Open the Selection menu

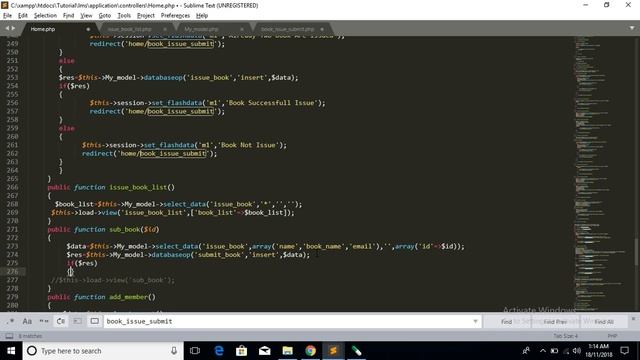(45, 16)
